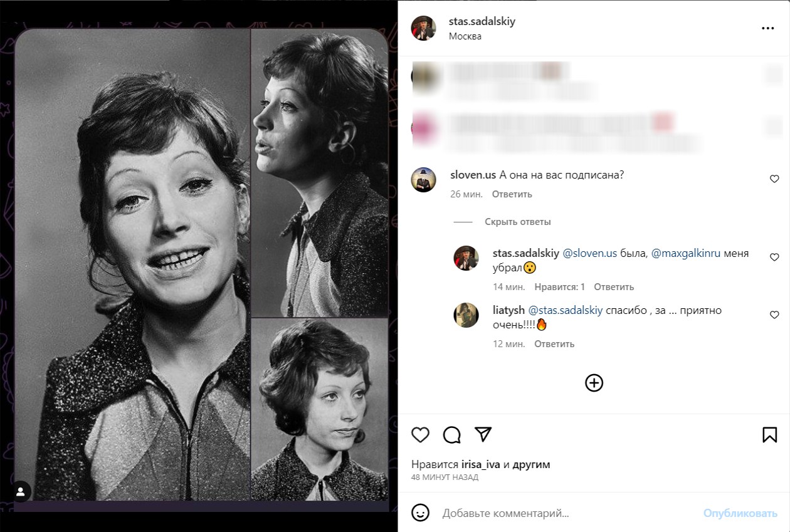Open sloven.us profile avatar
The width and height of the screenshot is (790, 532).
pos(423,180)
